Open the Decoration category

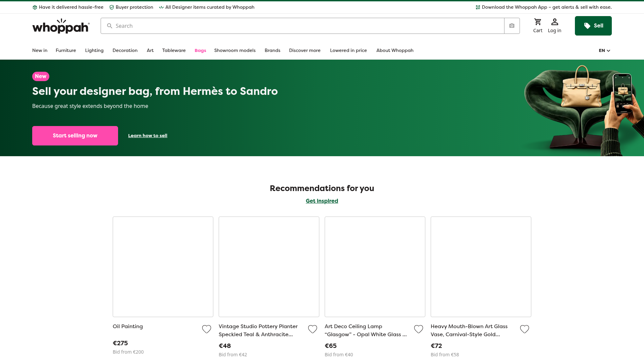click(125, 51)
